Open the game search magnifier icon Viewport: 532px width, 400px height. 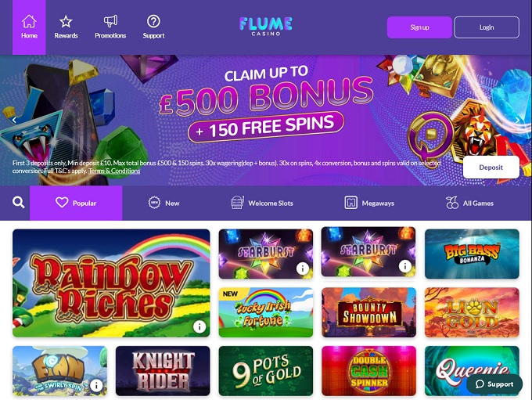[18, 203]
